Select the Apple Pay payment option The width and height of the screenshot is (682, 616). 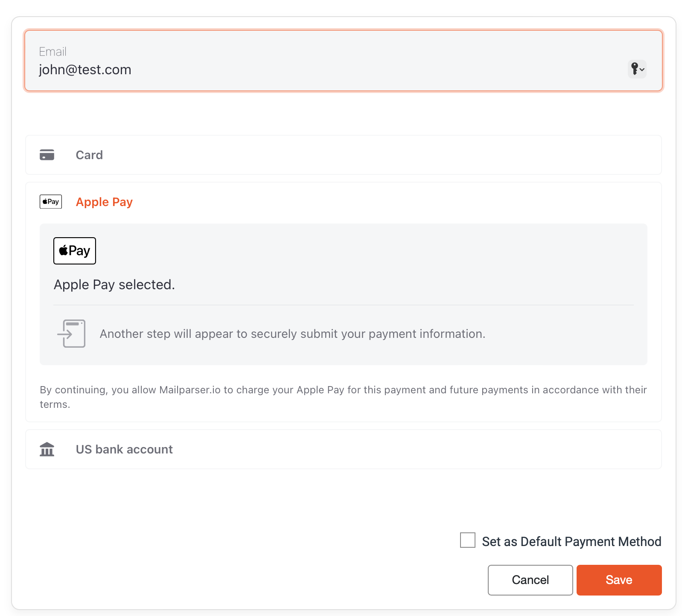344,202
